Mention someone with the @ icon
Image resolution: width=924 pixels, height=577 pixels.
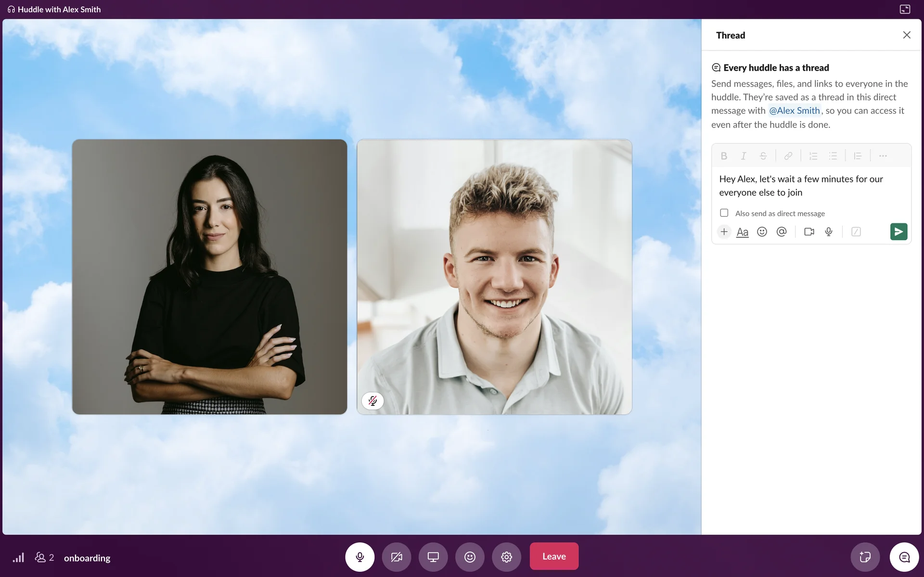coord(782,231)
